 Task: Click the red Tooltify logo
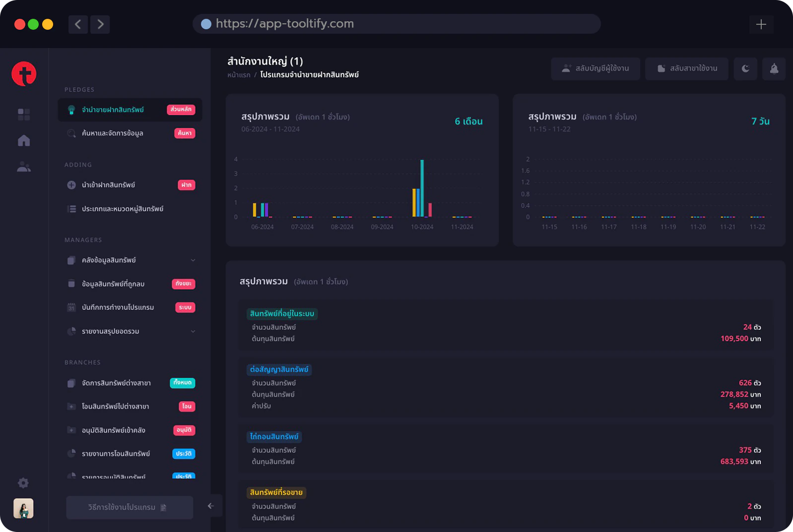24,74
